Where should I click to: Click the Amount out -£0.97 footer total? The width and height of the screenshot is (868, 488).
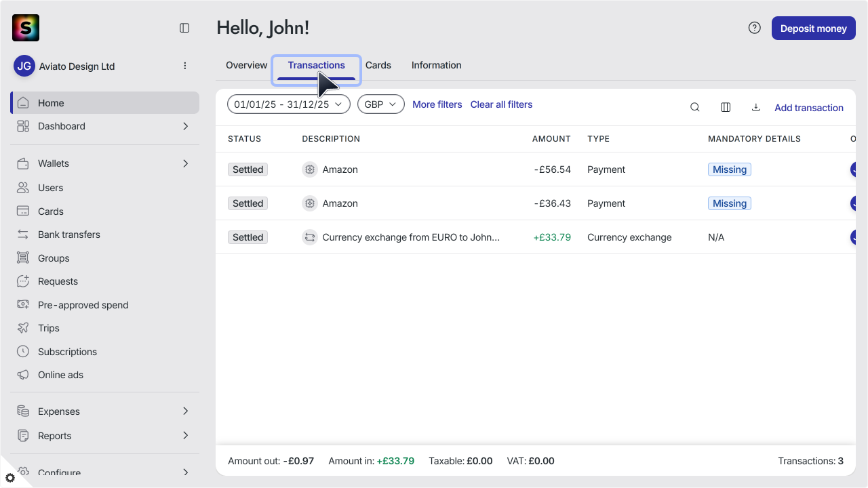click(x=271, y=461)
